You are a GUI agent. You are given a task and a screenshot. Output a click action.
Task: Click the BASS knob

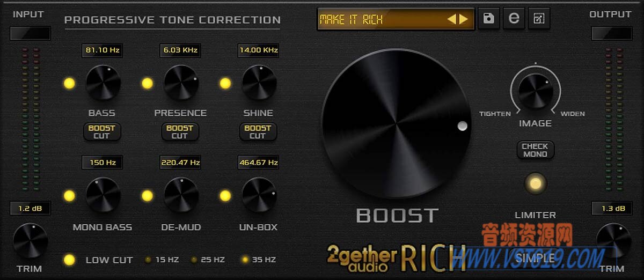(103, 83)
